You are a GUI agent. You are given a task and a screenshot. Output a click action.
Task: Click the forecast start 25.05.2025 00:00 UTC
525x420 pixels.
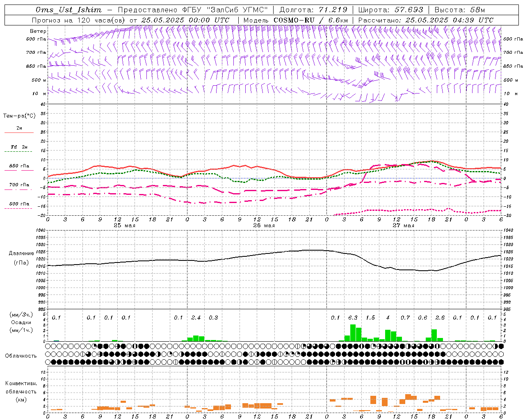pyautogui.click(x=185, y=20)
